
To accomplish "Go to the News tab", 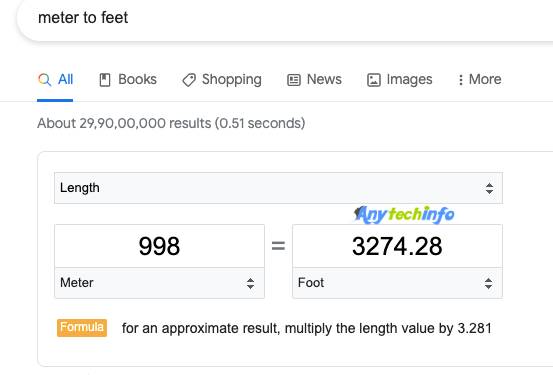I will 314,80.
